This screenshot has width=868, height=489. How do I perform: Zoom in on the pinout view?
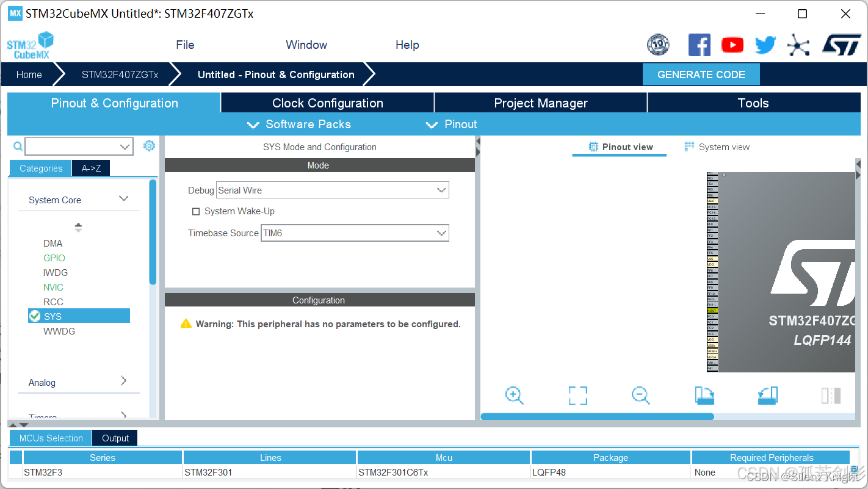(x=515, y=396)
